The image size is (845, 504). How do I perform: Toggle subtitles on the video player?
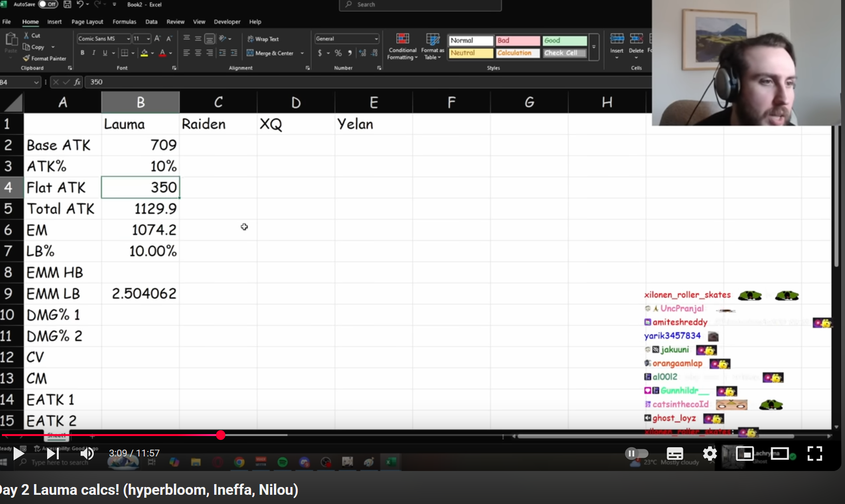click(x=675, y=454)
